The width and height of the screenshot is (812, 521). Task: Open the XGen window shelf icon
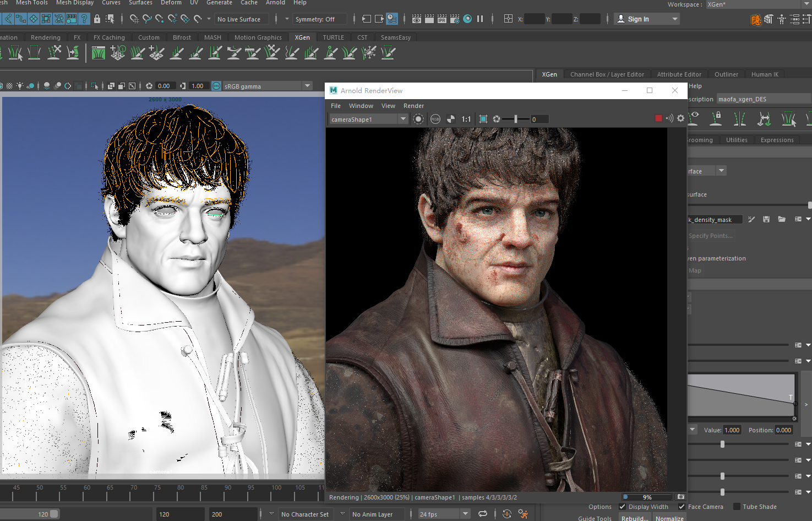click(x=99, y=53)
